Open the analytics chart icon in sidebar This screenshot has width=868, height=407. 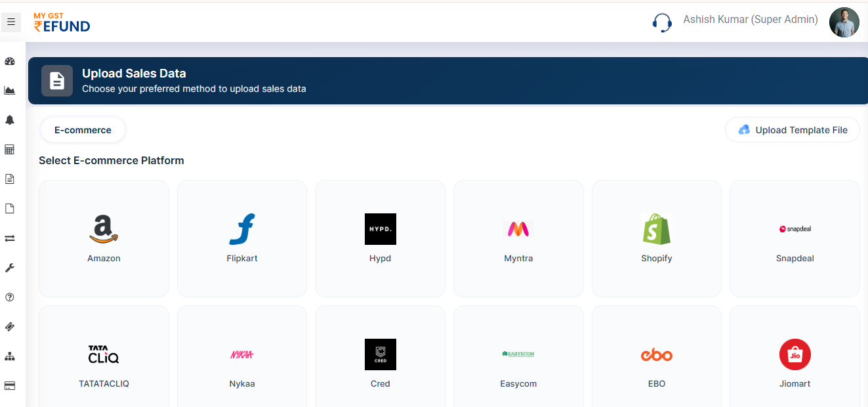click(x=10, y=90)
